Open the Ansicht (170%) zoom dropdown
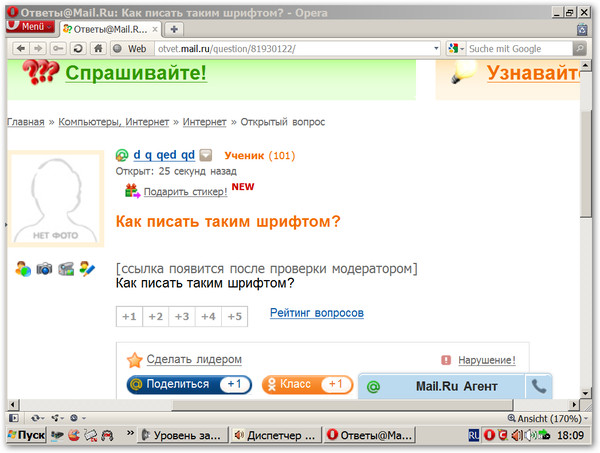Image resolution: width=600 pixels, height=453 pixels. point(548,419)
